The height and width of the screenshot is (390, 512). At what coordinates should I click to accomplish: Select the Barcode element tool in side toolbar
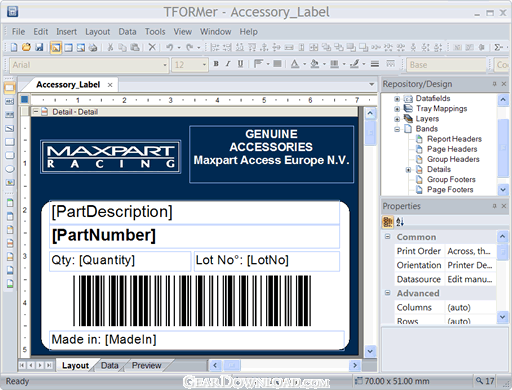[x=9, y=115]
